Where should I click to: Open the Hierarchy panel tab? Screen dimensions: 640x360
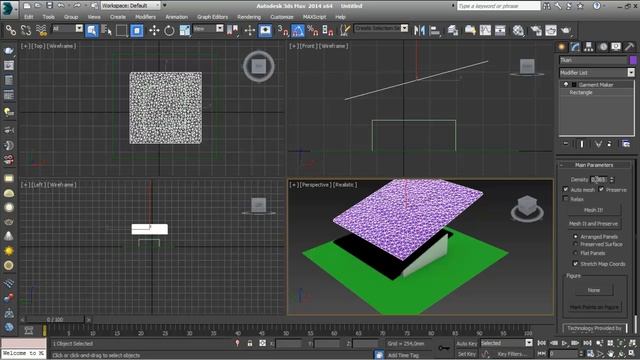[x=589, y=47]
